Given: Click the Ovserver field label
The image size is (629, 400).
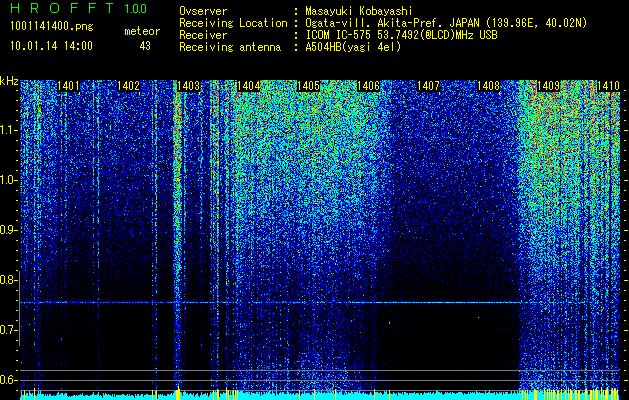Looking at the screenshot, I should (203, 11).
